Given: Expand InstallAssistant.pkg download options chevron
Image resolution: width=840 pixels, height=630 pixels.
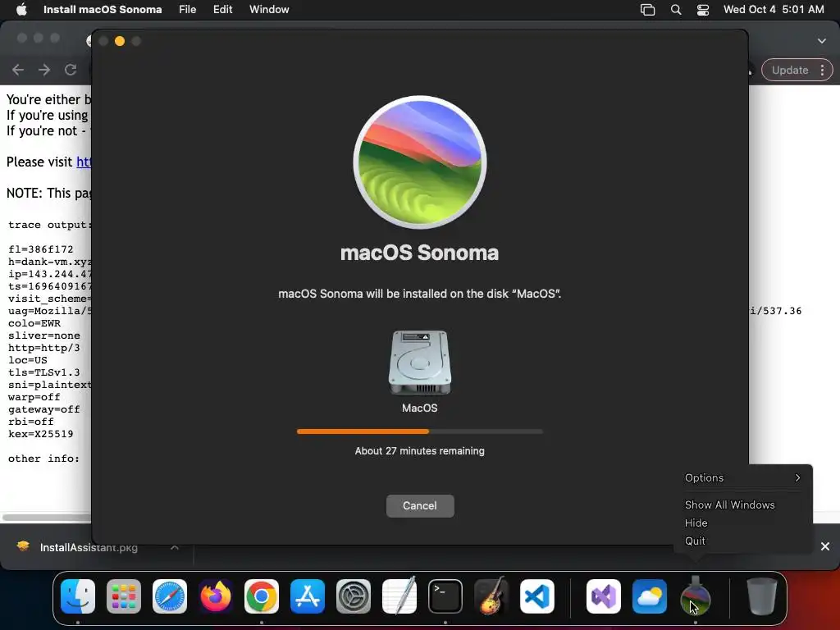Looking at the screenshot, I should (x=175, y=547).
